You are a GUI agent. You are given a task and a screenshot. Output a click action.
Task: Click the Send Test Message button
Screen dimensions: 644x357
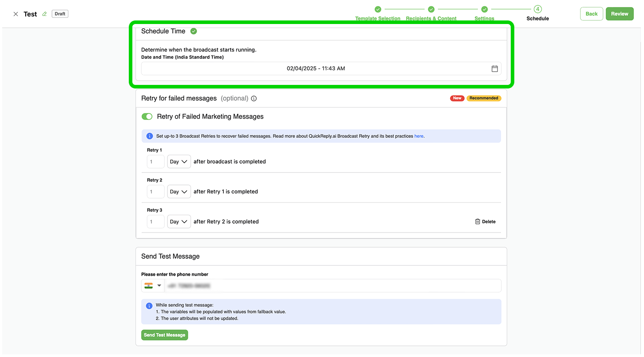click(x=164, y=335)
